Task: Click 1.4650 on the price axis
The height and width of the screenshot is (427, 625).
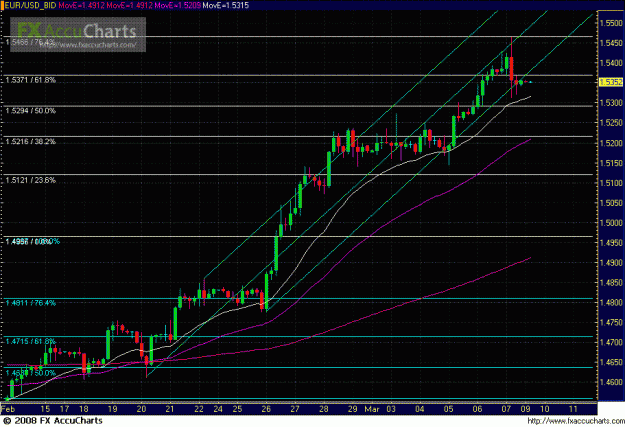Action: tap(611, 362)
